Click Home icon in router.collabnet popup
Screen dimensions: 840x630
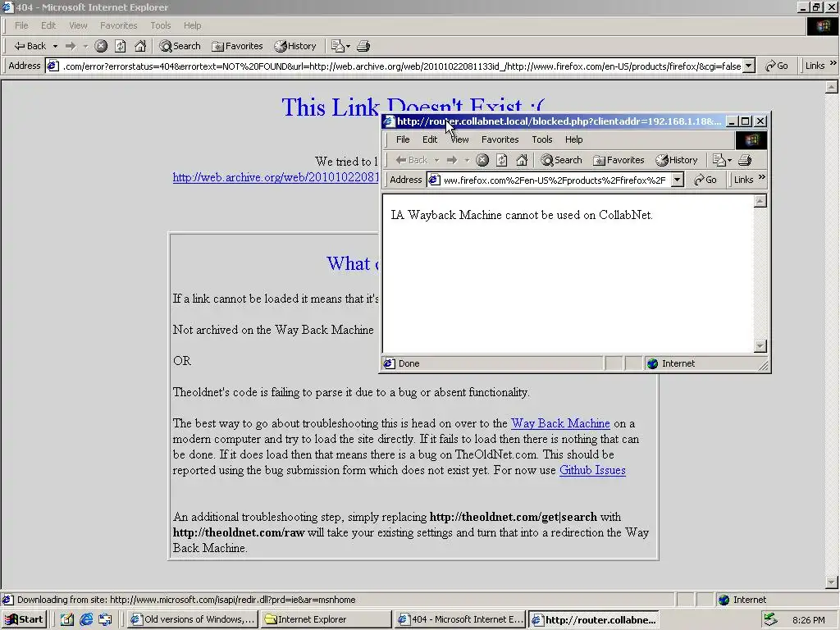pyautogui.click(x=522, y=160)
